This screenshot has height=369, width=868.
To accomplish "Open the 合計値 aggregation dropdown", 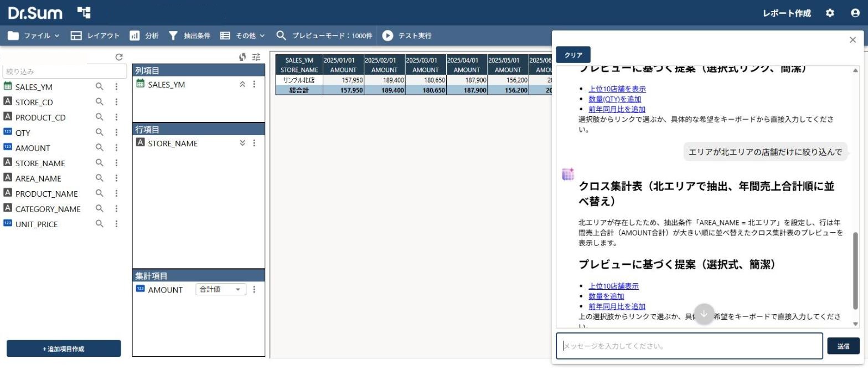I will coord(221,289).
